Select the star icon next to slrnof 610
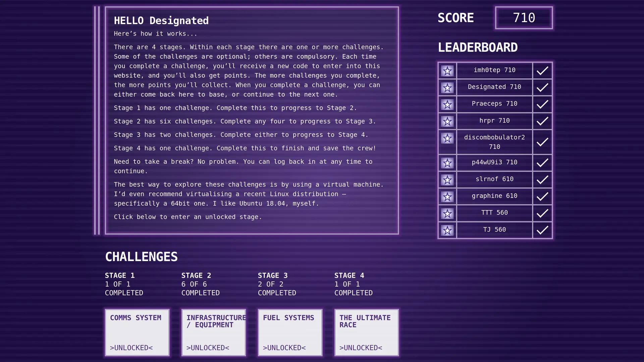 (447, 180)
